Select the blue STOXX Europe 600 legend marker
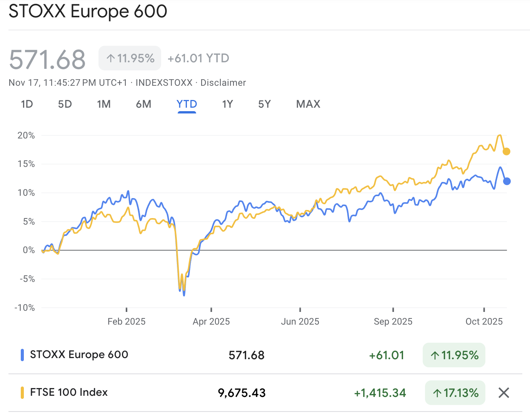 click(x=22, y=355)
